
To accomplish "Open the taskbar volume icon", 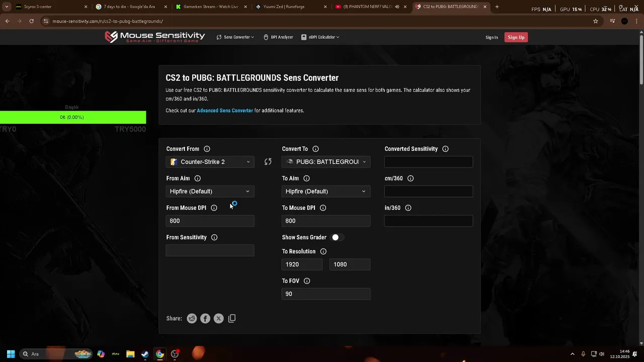I will click(602, 354).
